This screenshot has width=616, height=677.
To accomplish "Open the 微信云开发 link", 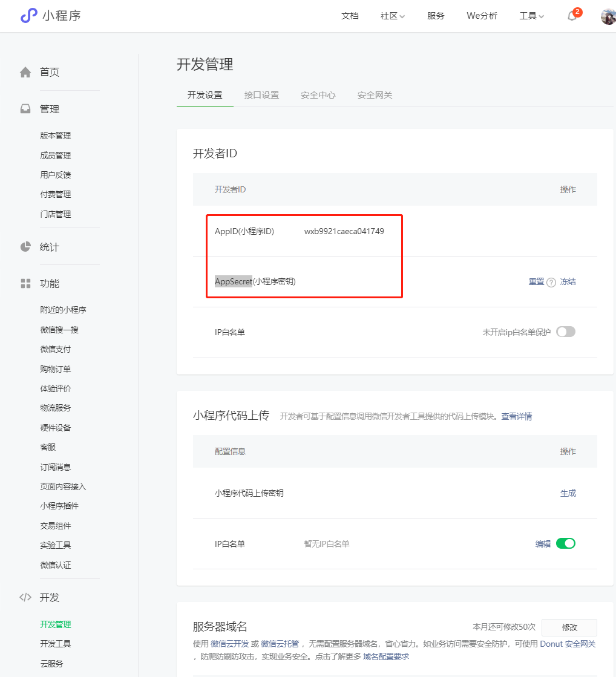I will point(230,644).
